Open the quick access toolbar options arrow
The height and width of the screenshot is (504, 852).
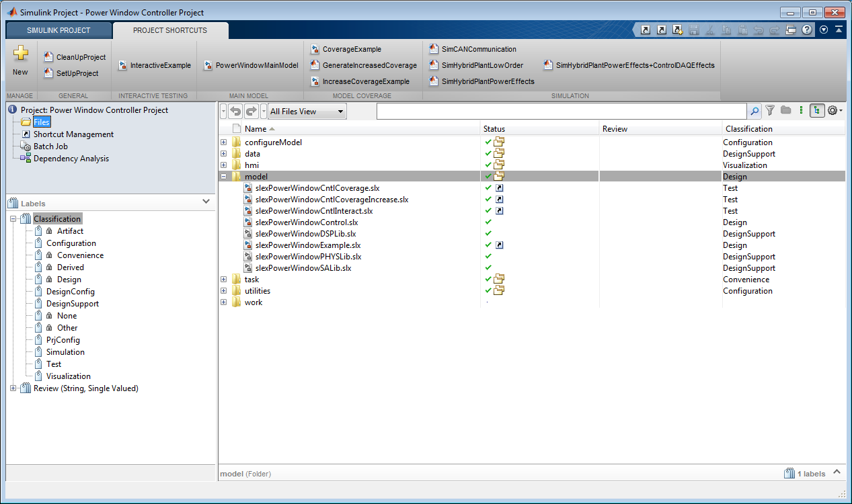(x=824, y=30)
